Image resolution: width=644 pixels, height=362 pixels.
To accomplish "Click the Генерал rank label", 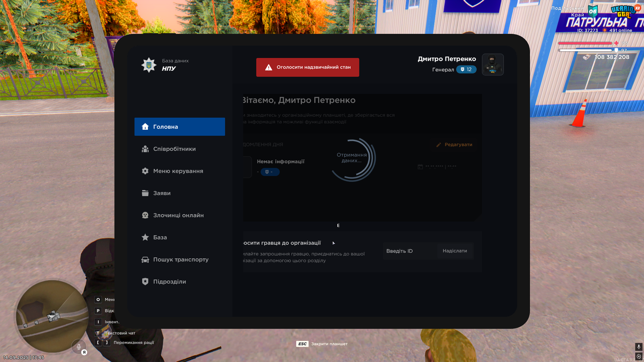I will [x=443, y=69].
